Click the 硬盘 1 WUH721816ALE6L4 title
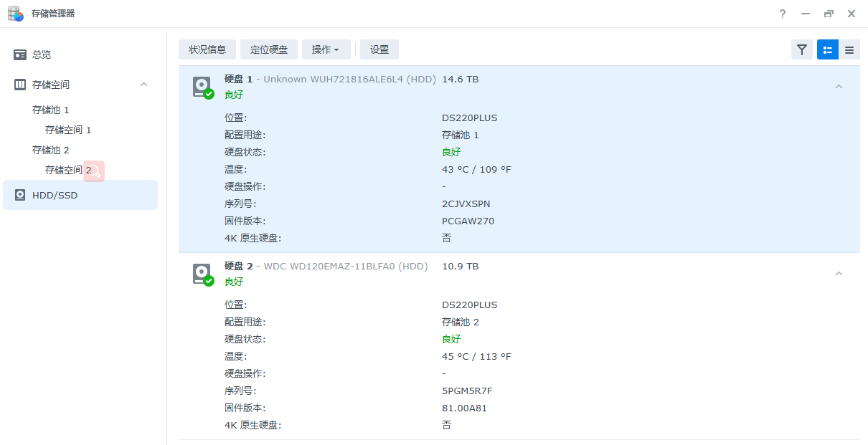The height and width of the screenshot is (445, 868). [x=330, y=80]
